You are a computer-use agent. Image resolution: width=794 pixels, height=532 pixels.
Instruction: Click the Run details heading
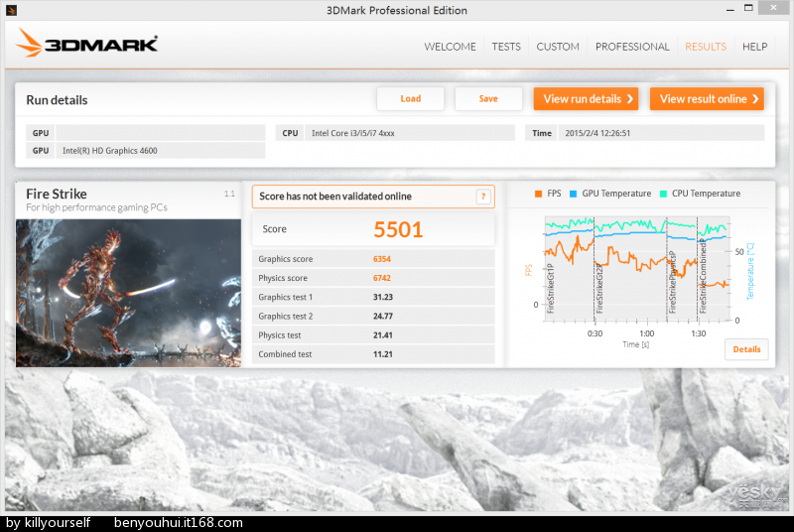click(x=57, y=100)
